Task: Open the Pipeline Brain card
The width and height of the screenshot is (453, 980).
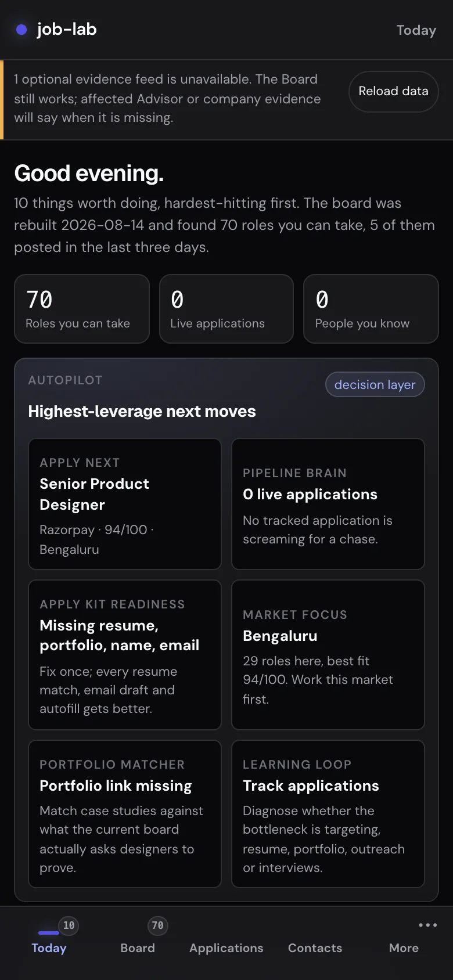Action: [328, 504]
